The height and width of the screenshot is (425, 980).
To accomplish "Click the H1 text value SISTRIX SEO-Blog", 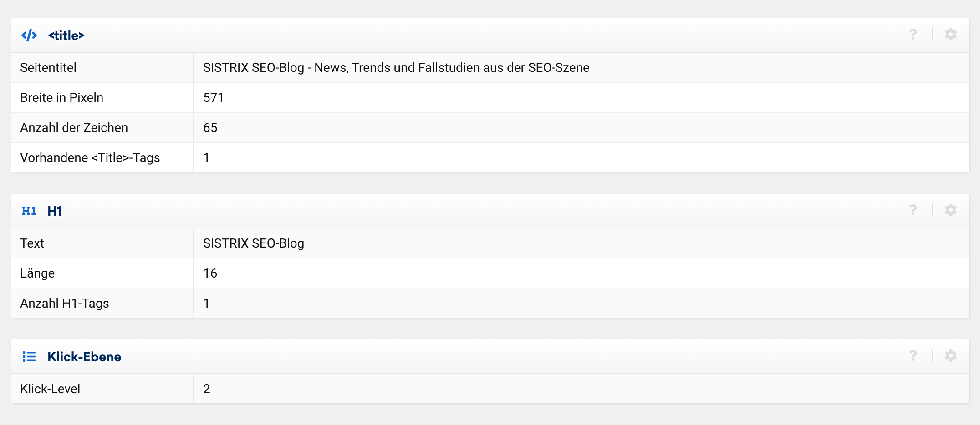I will coord(253,243).
